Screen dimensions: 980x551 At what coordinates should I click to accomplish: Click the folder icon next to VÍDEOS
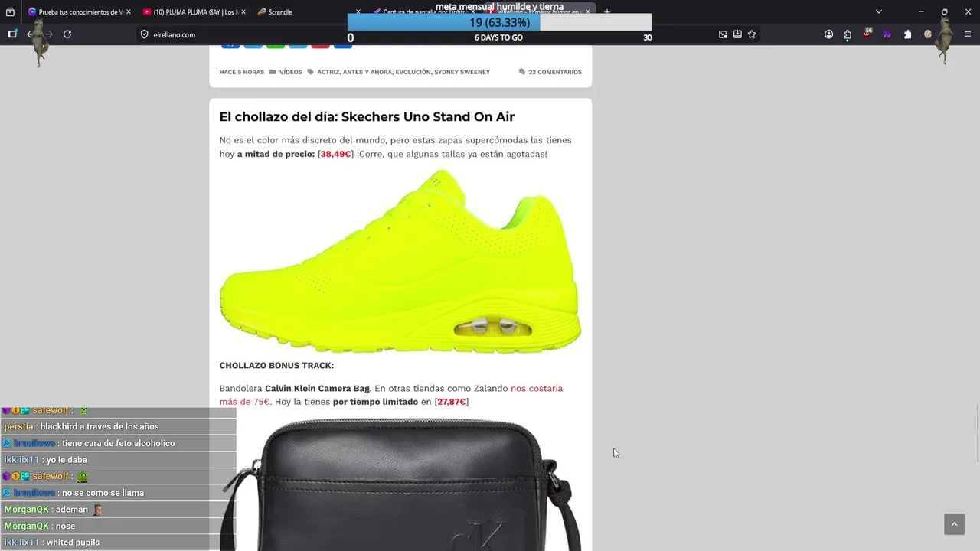273,72
